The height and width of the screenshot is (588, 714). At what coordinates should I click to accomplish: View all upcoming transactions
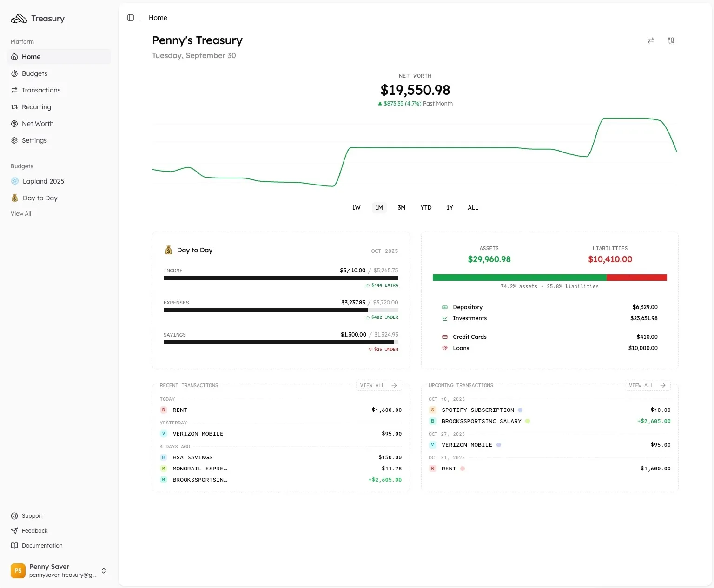click(x=647, y=385)
